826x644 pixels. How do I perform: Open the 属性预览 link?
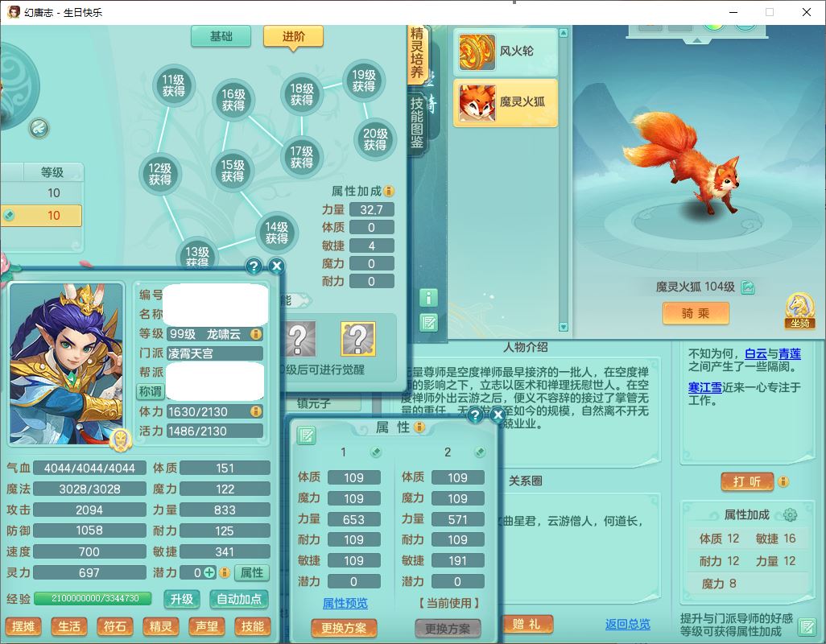coord(345,603)
